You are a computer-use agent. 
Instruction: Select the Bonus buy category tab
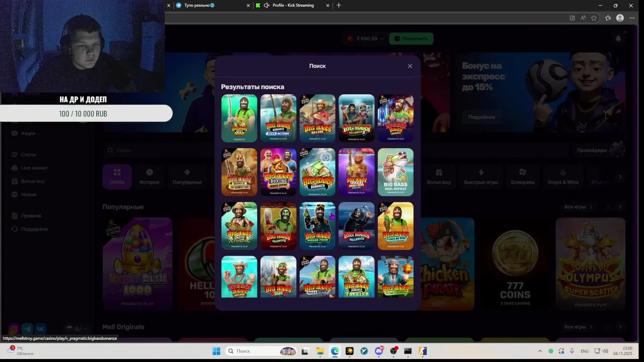pyautogui.click(x=439, y=177)
